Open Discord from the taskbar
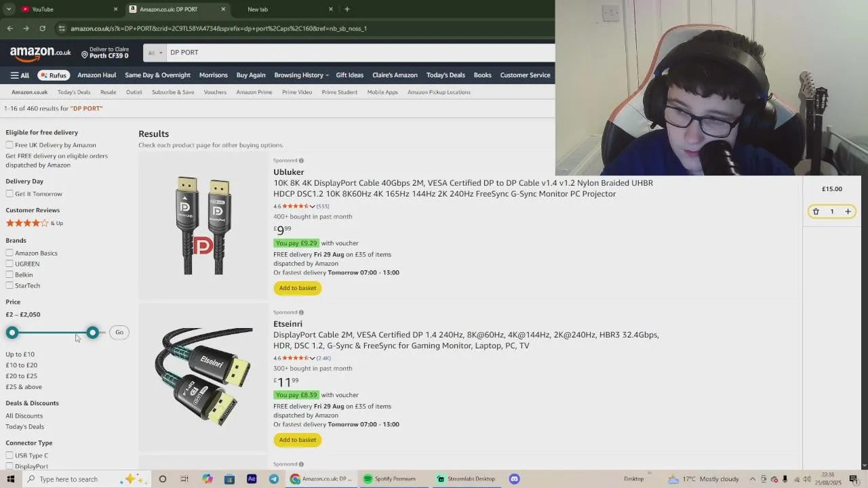This screenshot has width=868, height=488. coord(514,479)
